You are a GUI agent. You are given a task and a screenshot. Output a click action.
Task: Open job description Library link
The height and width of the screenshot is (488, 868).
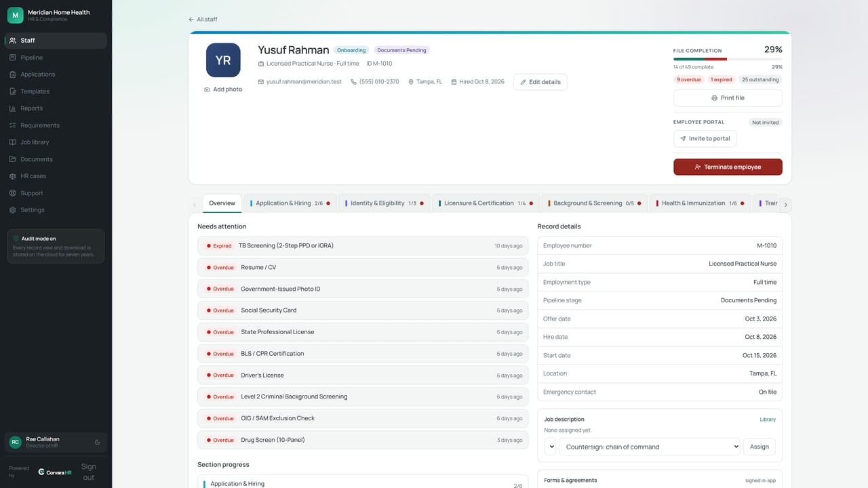[768, 420]
